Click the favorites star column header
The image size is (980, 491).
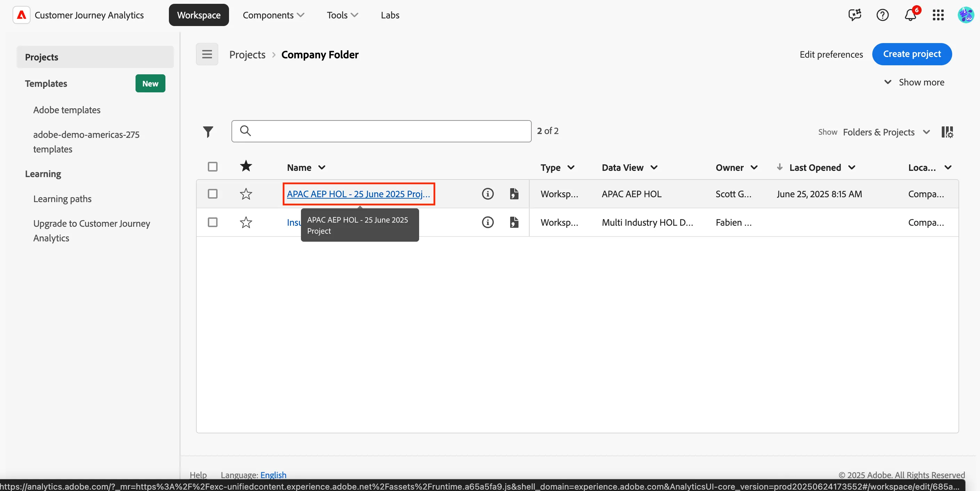tap(246, 166)
